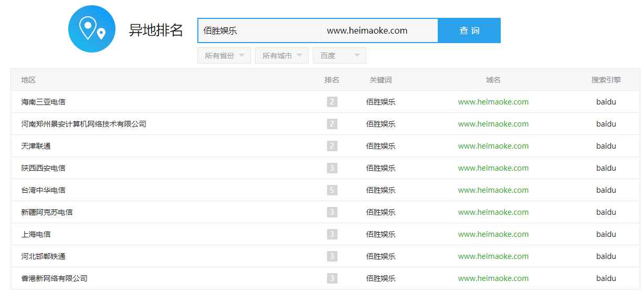Screen dimensions: 644x302
Task: Open heimaoke.com link in 河南郑州景安 row
Action: click(x=493, y=124)
